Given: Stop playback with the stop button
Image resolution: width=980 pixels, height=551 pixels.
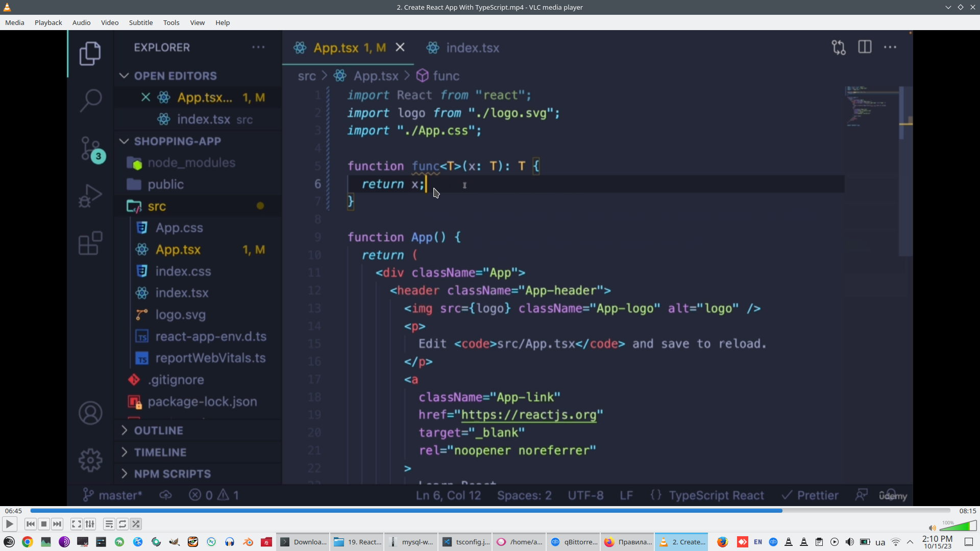Looking at the screenshot, I should point(44,524).
